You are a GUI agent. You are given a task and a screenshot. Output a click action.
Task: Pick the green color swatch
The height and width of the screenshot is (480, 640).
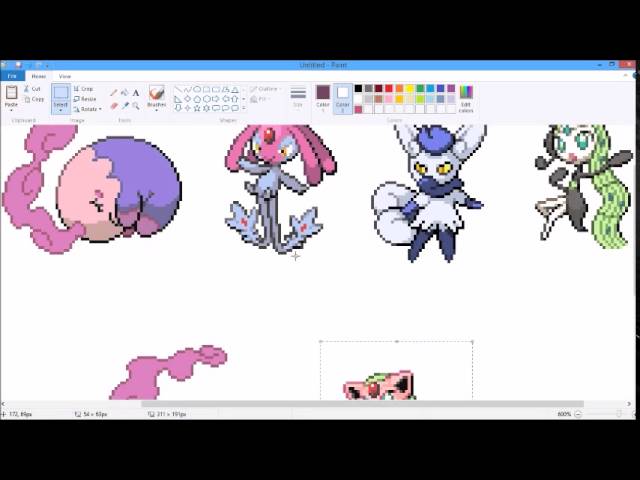coord(420,89)
